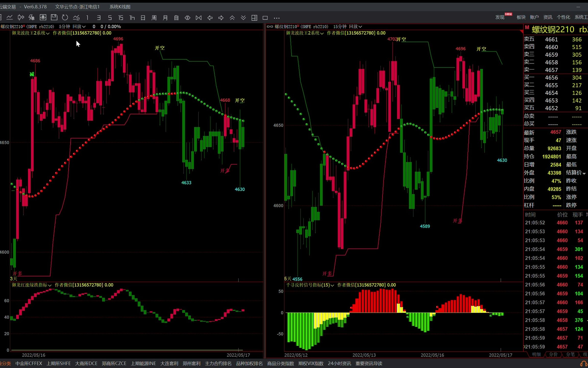
Task: Open 郑州套利 tab
Action: point(192,363)
